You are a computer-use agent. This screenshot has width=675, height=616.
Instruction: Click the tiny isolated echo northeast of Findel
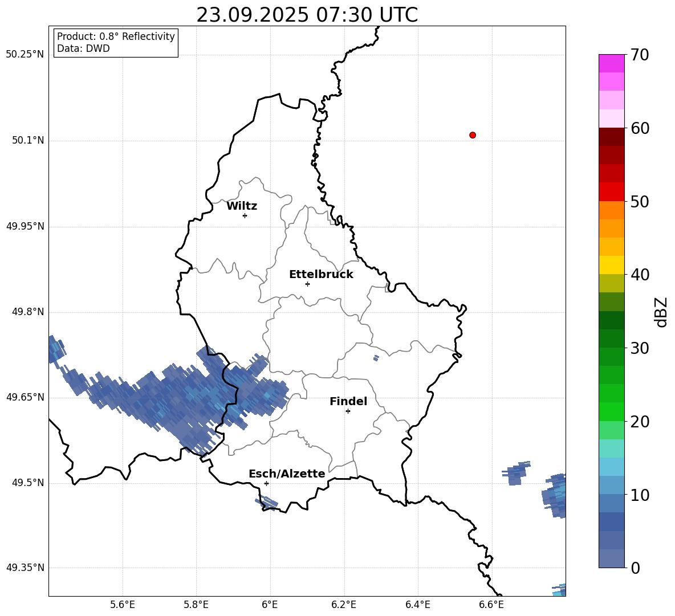(376, 358)
